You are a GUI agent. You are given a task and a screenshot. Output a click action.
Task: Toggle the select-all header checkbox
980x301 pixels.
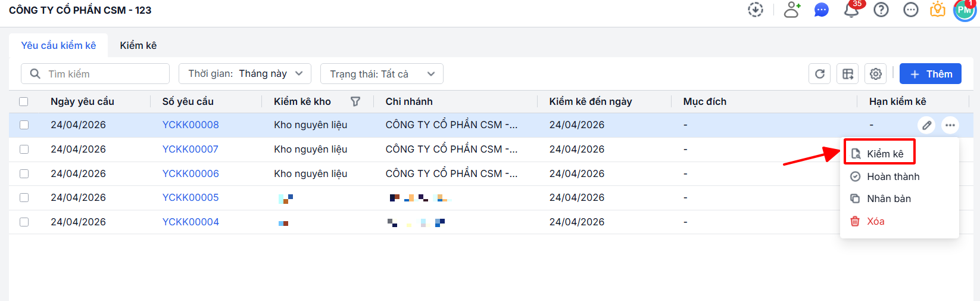[x=24, y=101]
